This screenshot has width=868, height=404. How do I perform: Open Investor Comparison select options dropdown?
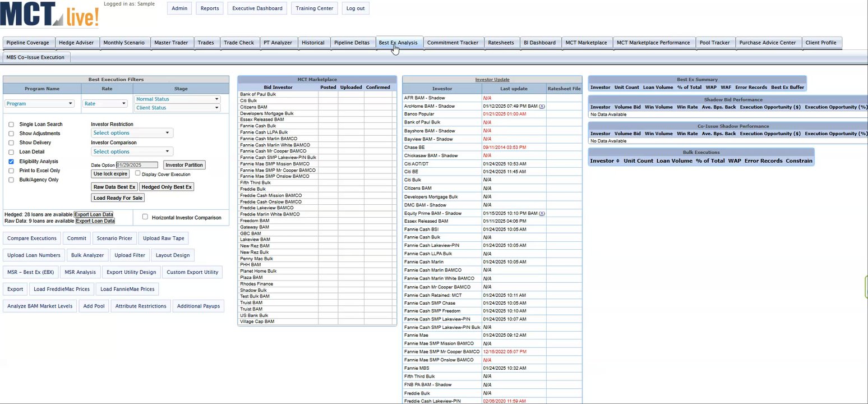tap(132, 151)
